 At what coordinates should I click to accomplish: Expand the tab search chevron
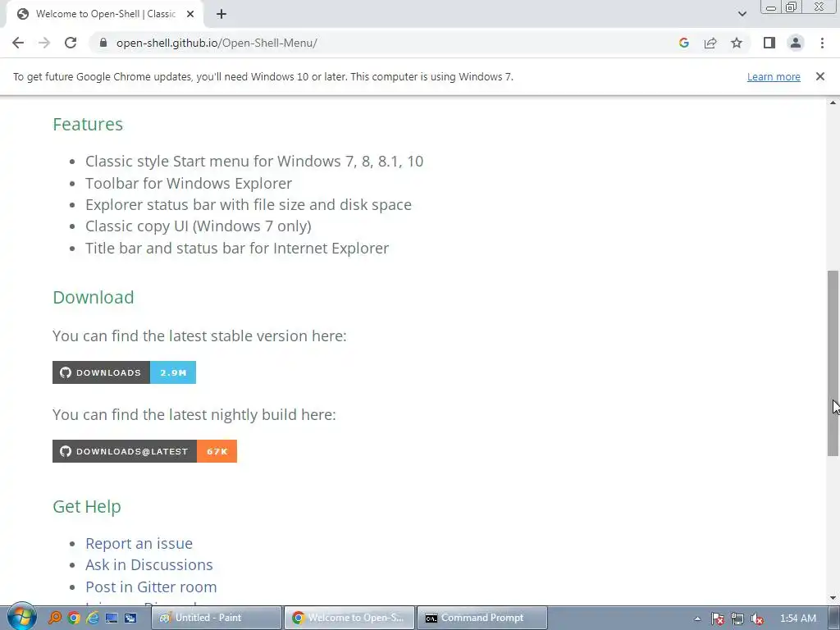pos(742,14)
